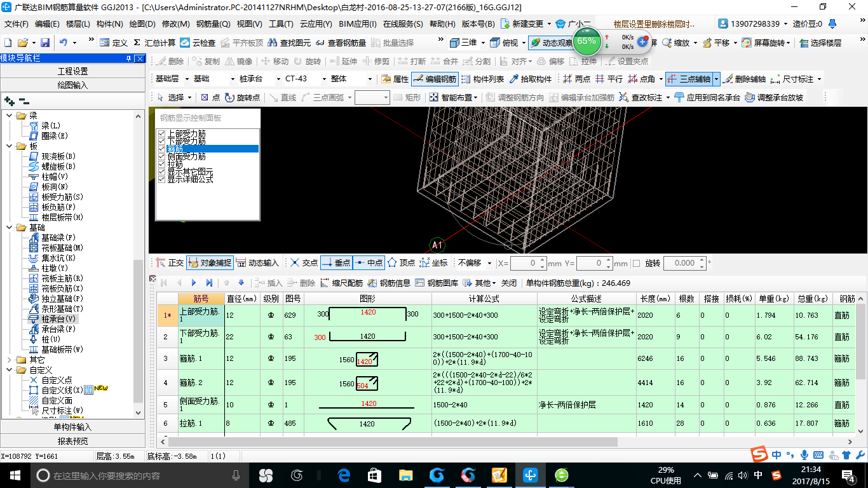
Task: Toggle 对象捕捉 object snap
Action: click(210, 263)
